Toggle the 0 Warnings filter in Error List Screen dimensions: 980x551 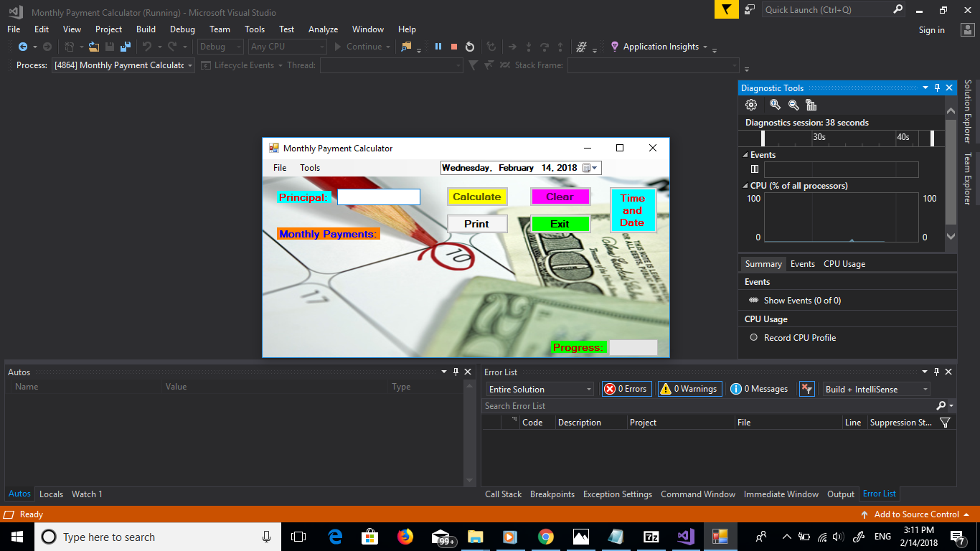689,388
